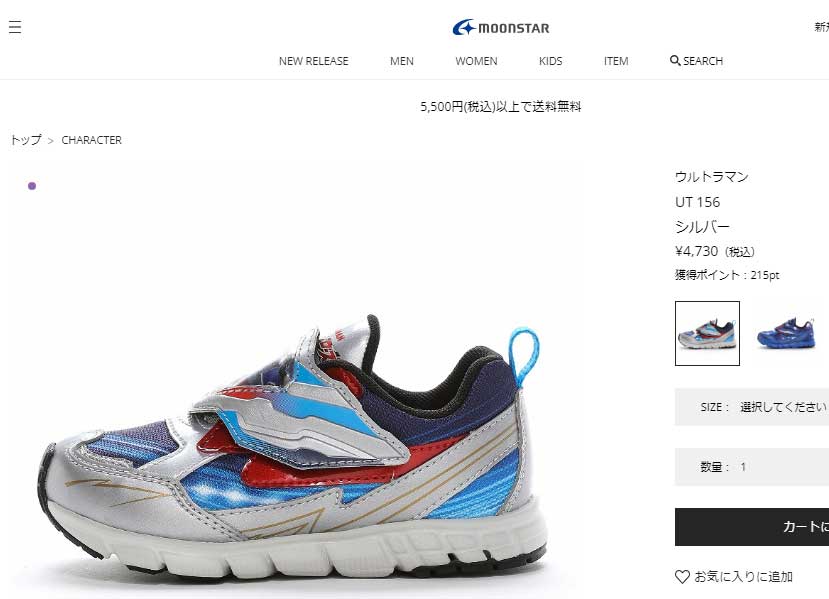Open the NEW RELEASE menu
829x599 pixels.
click(314, 61)
